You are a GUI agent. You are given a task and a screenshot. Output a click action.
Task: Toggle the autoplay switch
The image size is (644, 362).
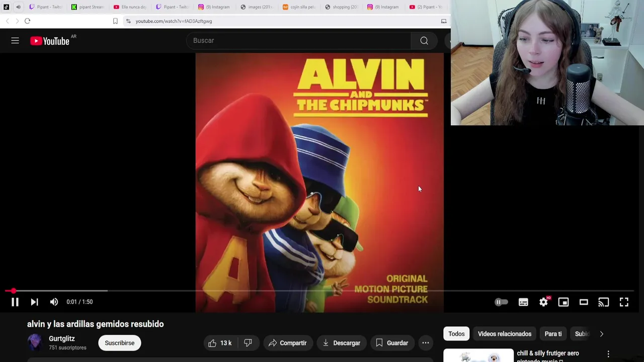pos(501,302)
